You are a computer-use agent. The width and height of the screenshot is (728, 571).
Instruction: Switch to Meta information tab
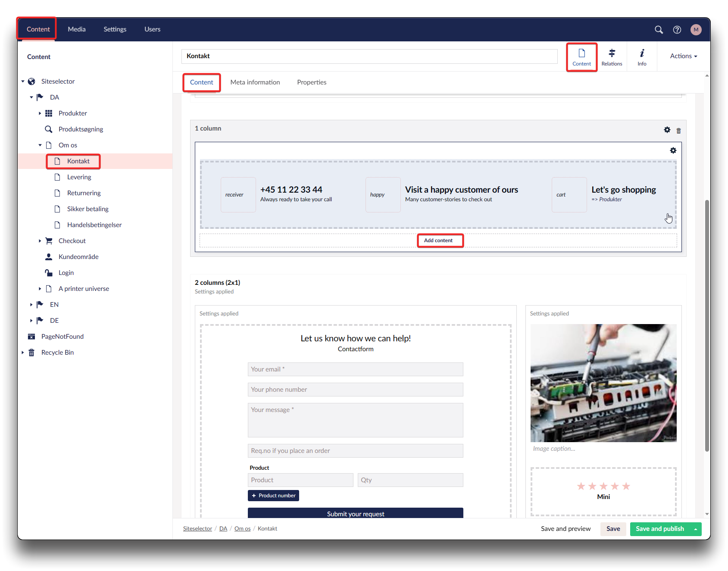click(255, 82)
